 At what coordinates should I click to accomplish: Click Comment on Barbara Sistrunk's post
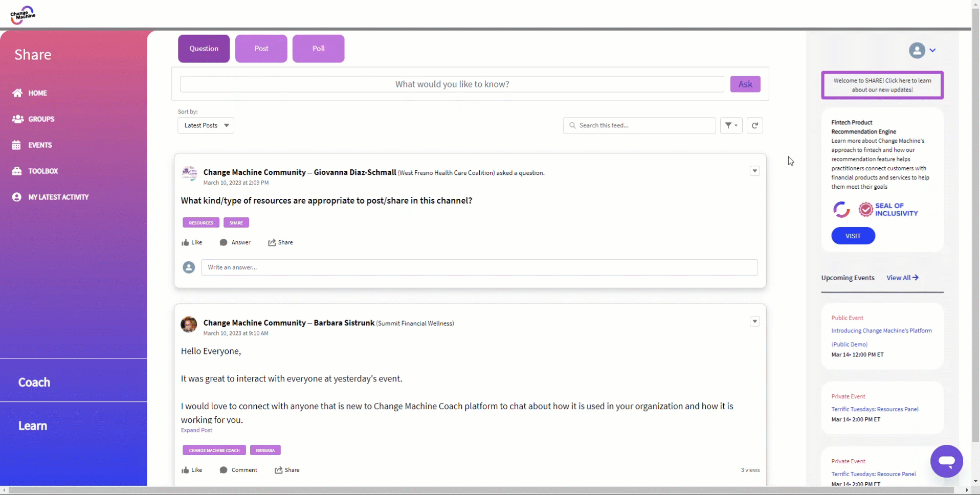pos(238,470)
